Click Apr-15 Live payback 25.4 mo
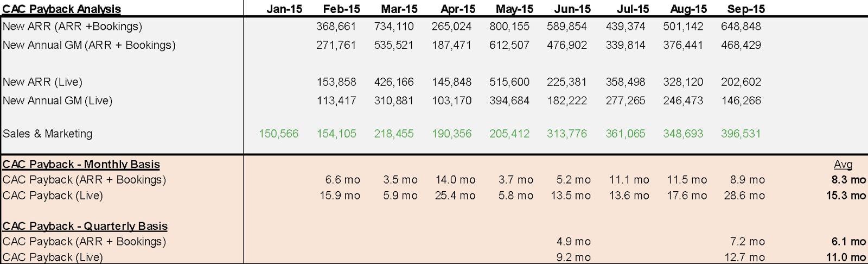Screen dimensions: 868x264 [x=455, y=196]
